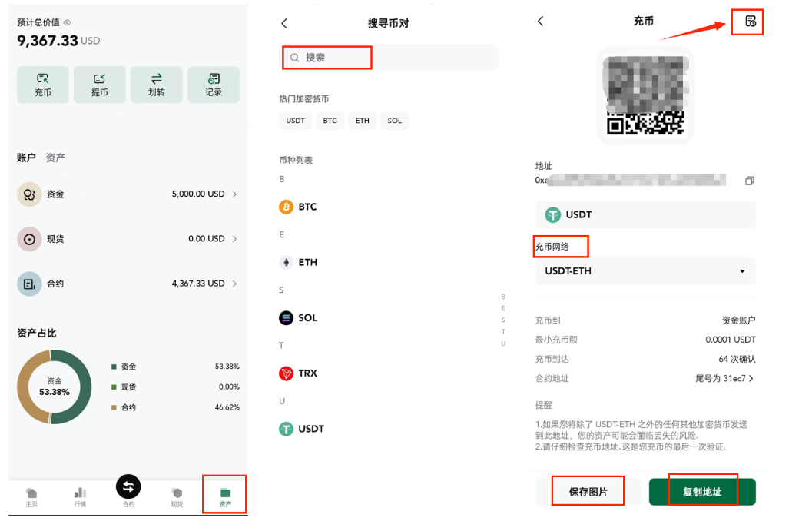Viewport: 812px width, 531px height.
Task: Expand the 资金 account row
Action: point(128,194)
